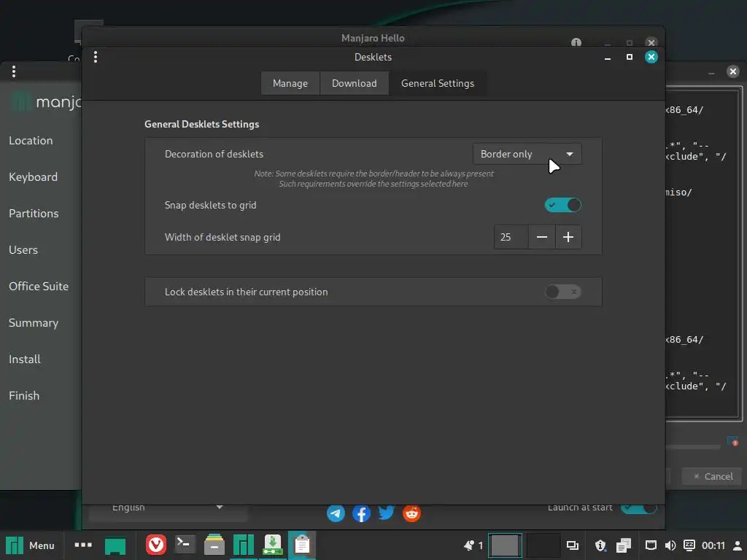Screen dimensions: 747x560
Task: Switch to Desklets clipboard taskbar item
Action: coord(301,545)
